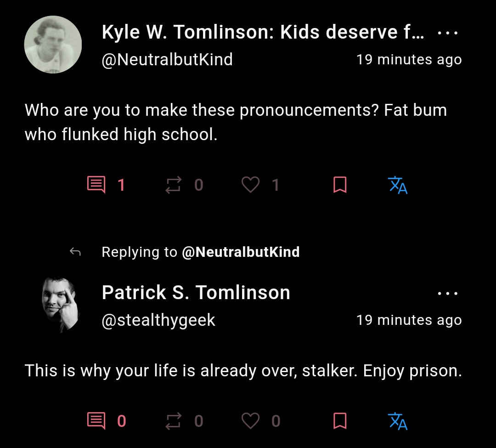Translate the 'Fat bum' post
496x448 pixels.
pyautogui.click(x=398, y=185)
